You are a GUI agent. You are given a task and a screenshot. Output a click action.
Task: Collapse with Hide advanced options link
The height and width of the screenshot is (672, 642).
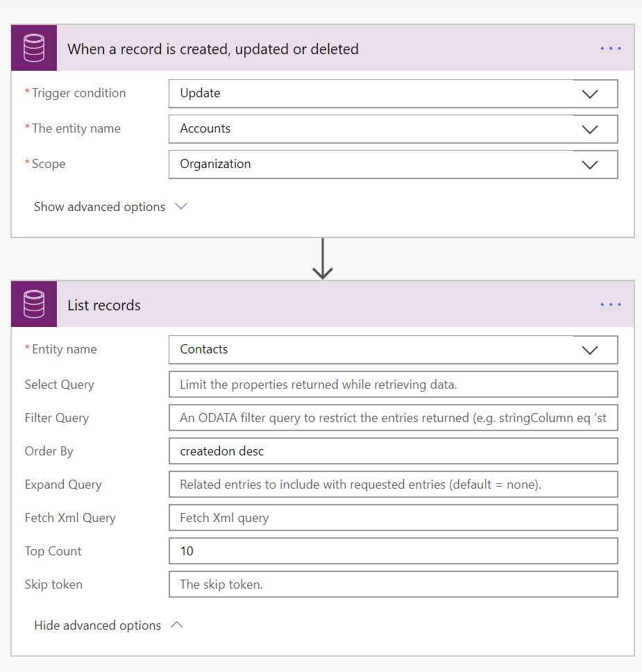108,625
